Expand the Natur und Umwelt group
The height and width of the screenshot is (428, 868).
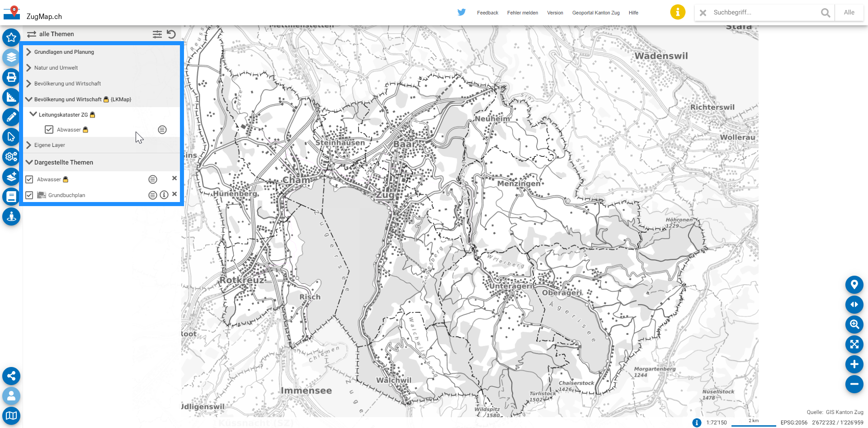point(29,68)
